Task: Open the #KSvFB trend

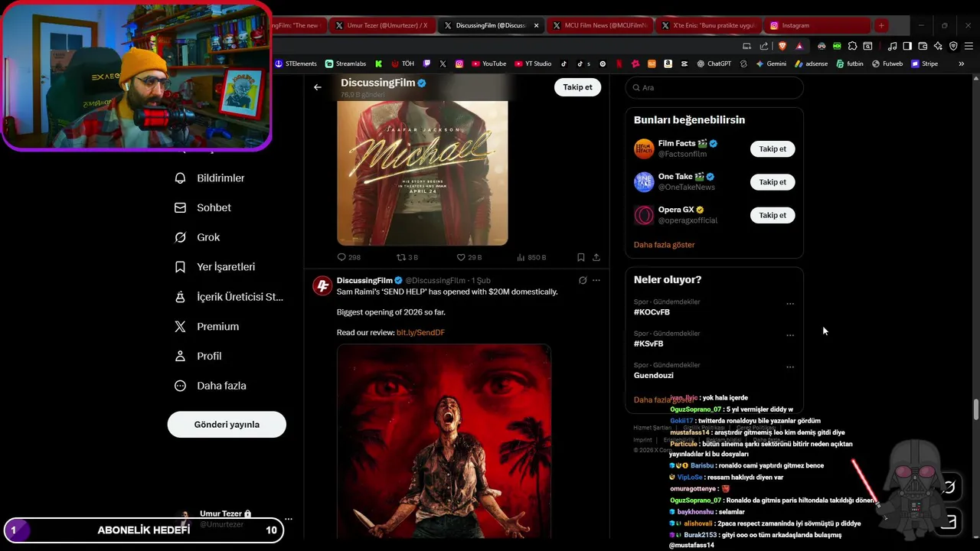Action: [x=648, y=344]
